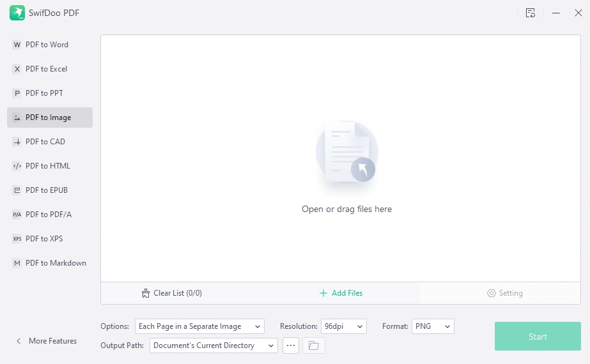
Task: Switch to PDF to EPUB conversion
Action: tap(50, 190)
